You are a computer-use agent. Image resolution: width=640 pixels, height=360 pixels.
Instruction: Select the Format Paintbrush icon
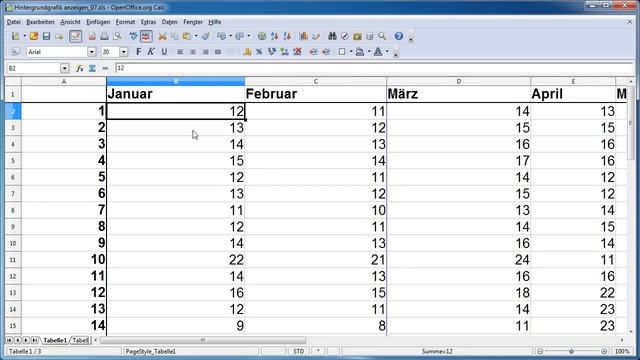(x=205, y=36)
